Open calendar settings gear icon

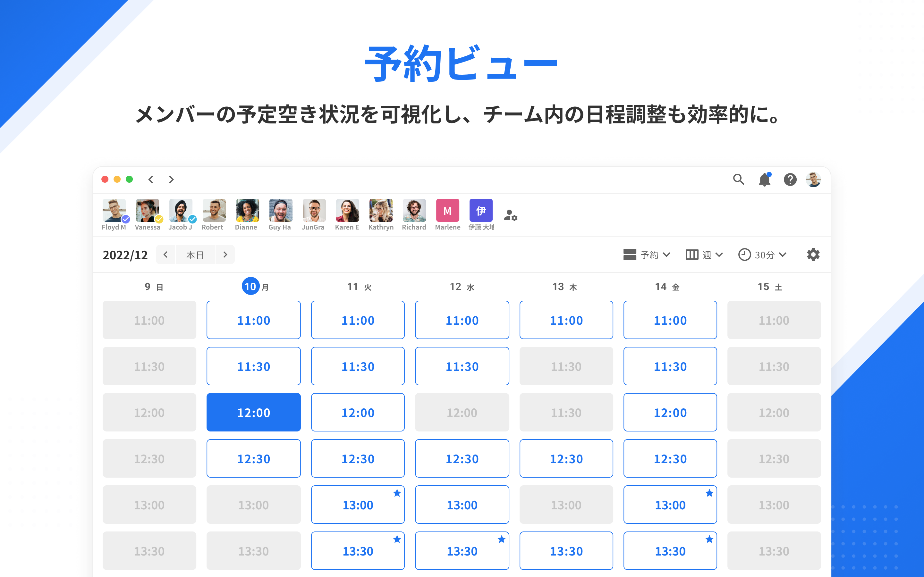click(813, 255)
